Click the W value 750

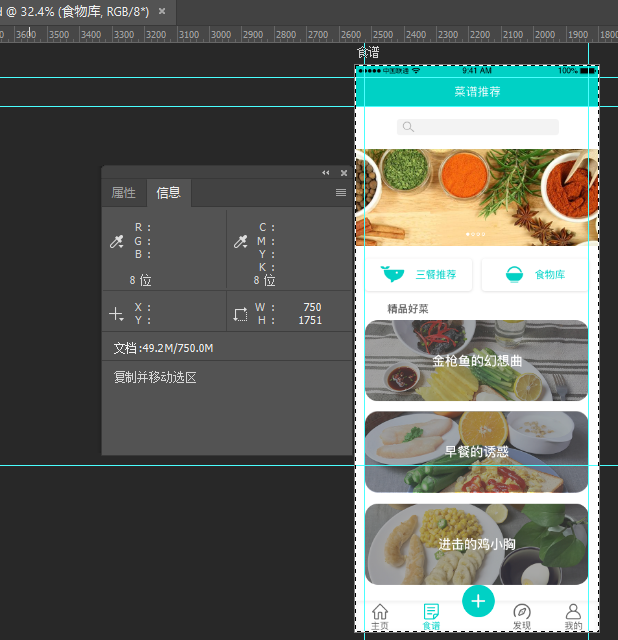pyautogui.click(x=313, y=307)
